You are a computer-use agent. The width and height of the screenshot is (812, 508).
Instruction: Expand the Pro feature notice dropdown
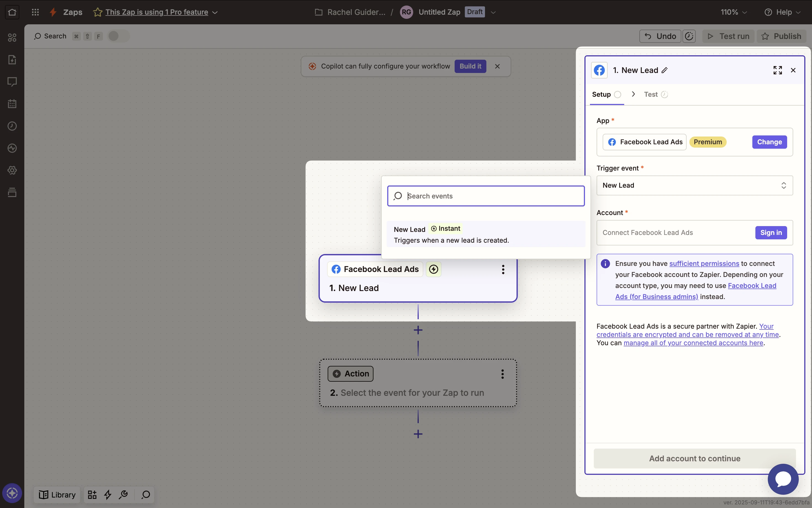pos(215,12)
